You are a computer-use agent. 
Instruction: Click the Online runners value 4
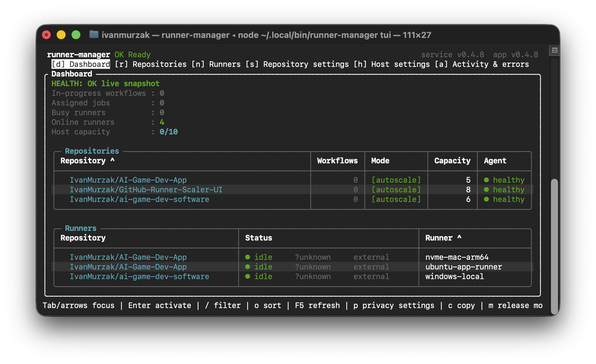click(x=162, y=122)
